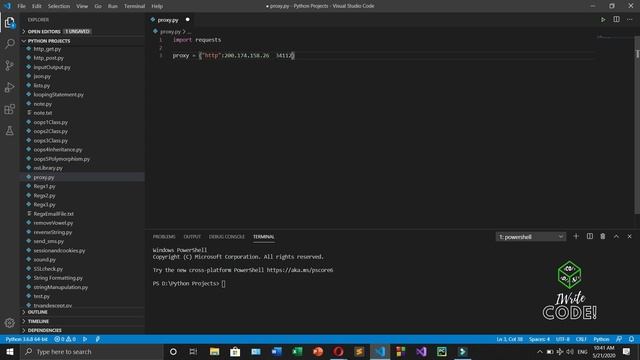Open PowerPoint from the taskbar
The width and height of the screenshot is (640, 360).
(x=318, y=352)
